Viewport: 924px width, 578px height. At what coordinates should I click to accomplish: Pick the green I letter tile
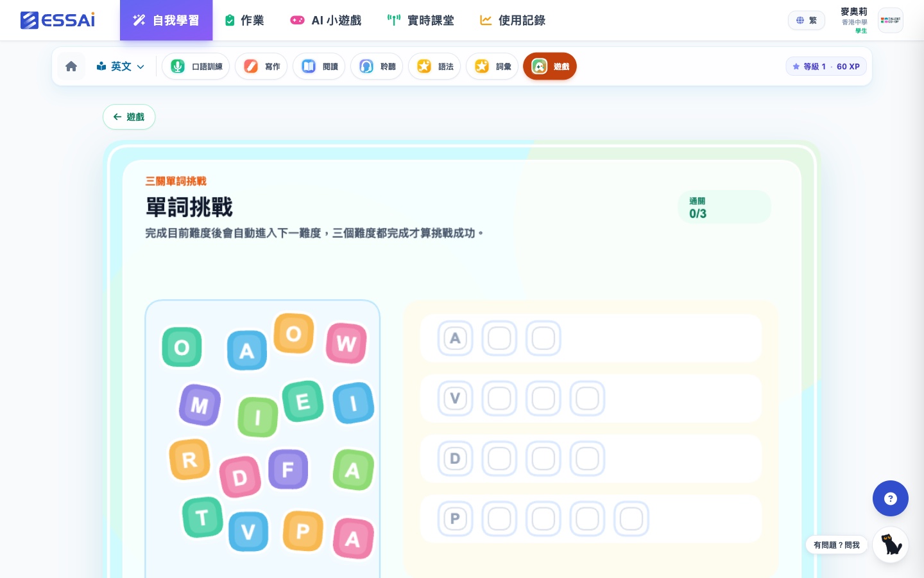258,417
